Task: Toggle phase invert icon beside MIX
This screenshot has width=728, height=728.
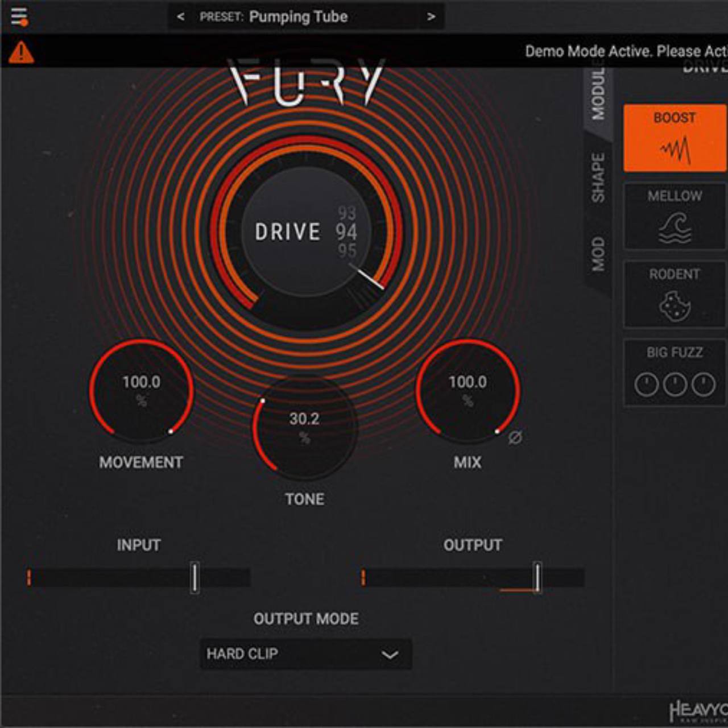Action: pos(515,437)
